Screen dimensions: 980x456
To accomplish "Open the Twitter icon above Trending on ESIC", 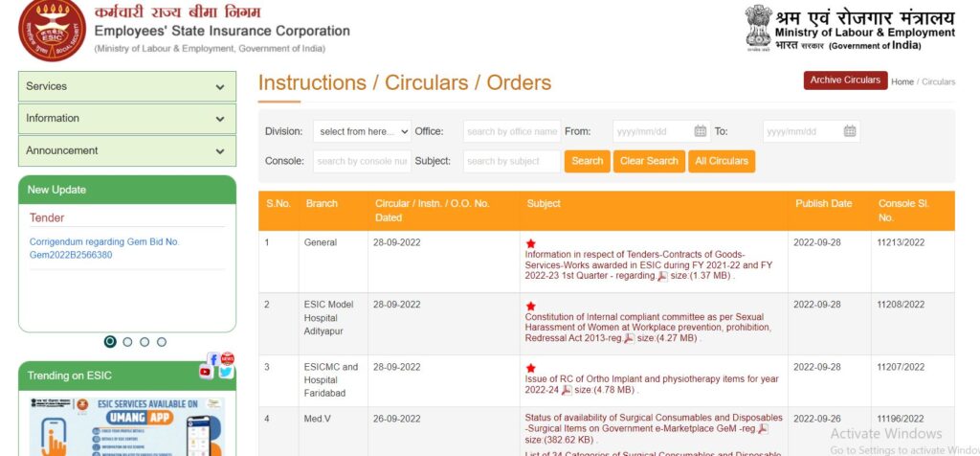I will pos(226,372).
